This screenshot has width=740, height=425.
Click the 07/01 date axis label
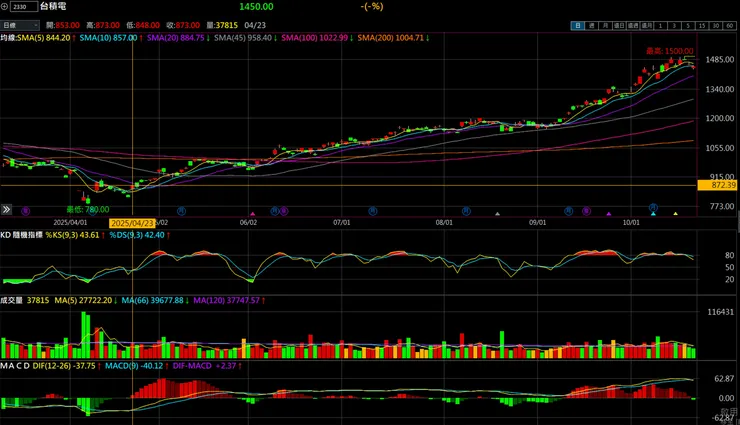pos(342,222)
